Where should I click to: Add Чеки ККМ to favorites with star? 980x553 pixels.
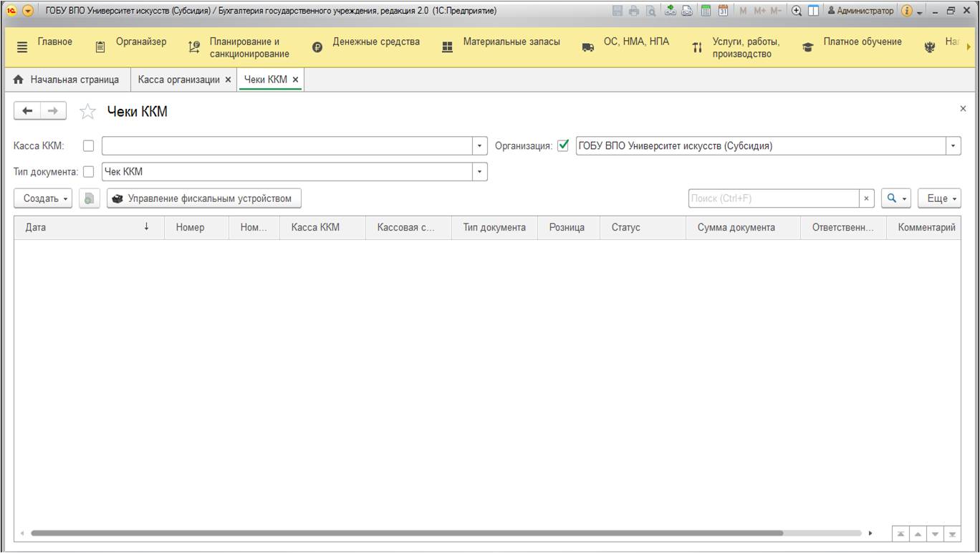tap(87, 111)
